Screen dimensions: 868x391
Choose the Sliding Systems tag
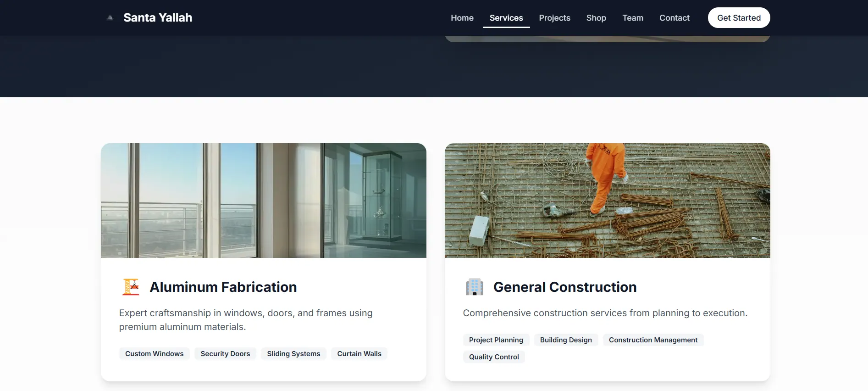(x=293, y=354)
